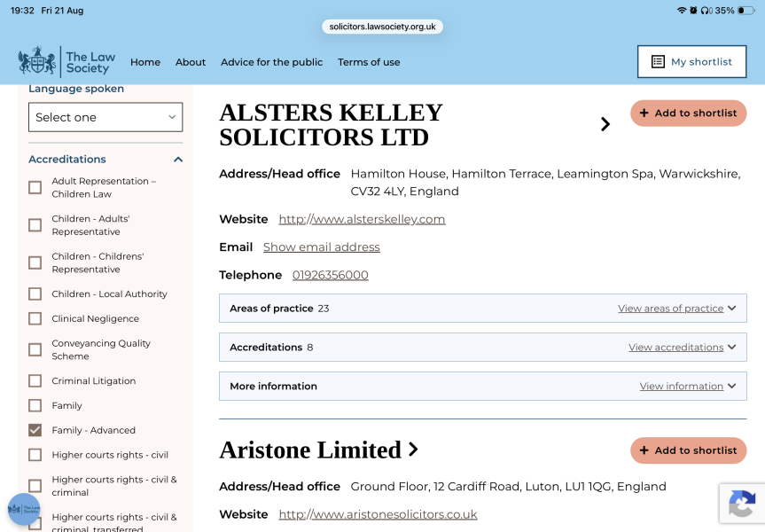Open About page in navigation
This screenshot has width=765, height=532.
point(191,62)
